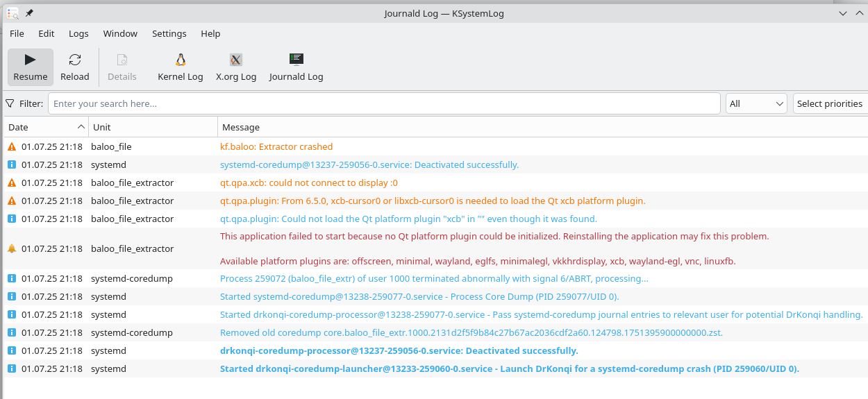Click info icon on Process 259072 terminated row
Screen dimensions: 868x399
pyautogui.click(x=12, y=278)
